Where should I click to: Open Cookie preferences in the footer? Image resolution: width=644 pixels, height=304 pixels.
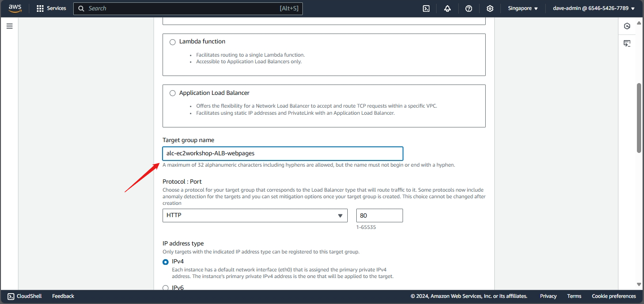613,296
